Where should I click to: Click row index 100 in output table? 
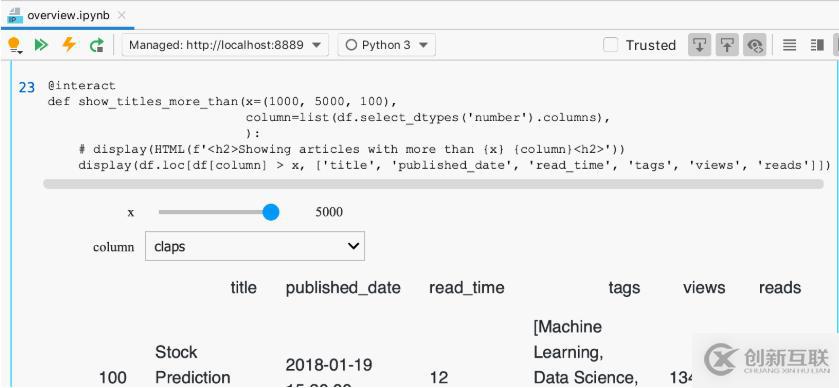(113, 378)
